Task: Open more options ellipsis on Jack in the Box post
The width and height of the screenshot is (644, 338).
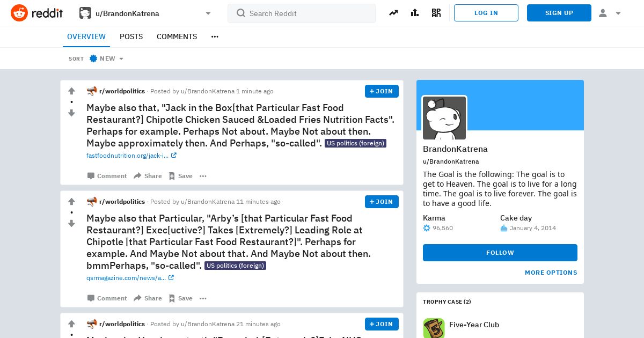Action: pos(203,176)
